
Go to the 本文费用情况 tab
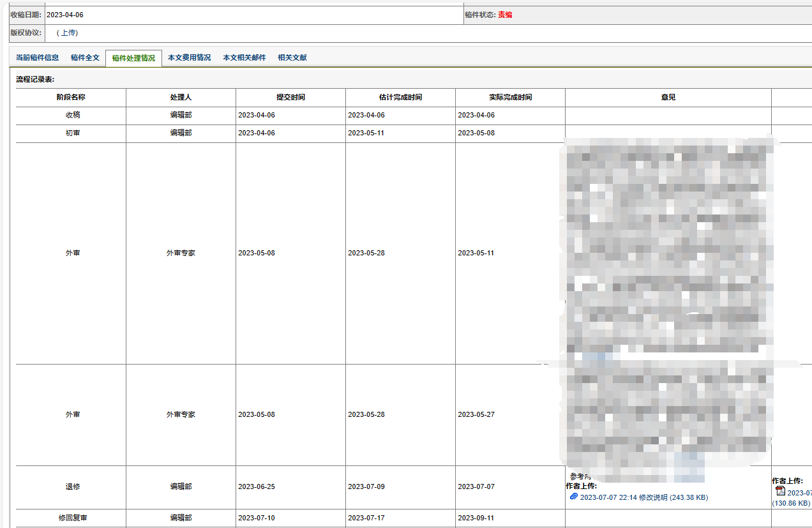189,57
